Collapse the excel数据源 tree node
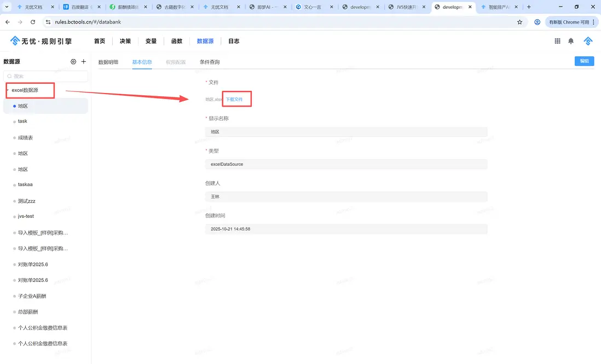The height and width of the screenshot is (364, 601). click(8, 90)
